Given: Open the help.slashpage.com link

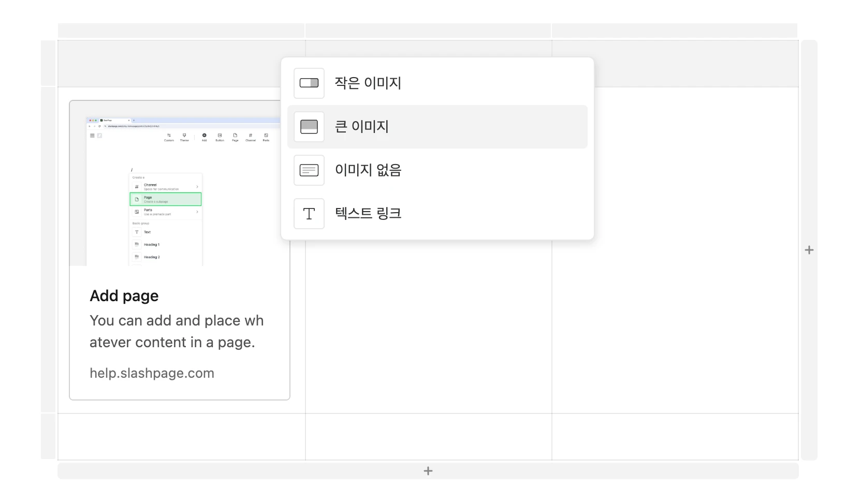Looking at the screenshot, I should point(152,373).
